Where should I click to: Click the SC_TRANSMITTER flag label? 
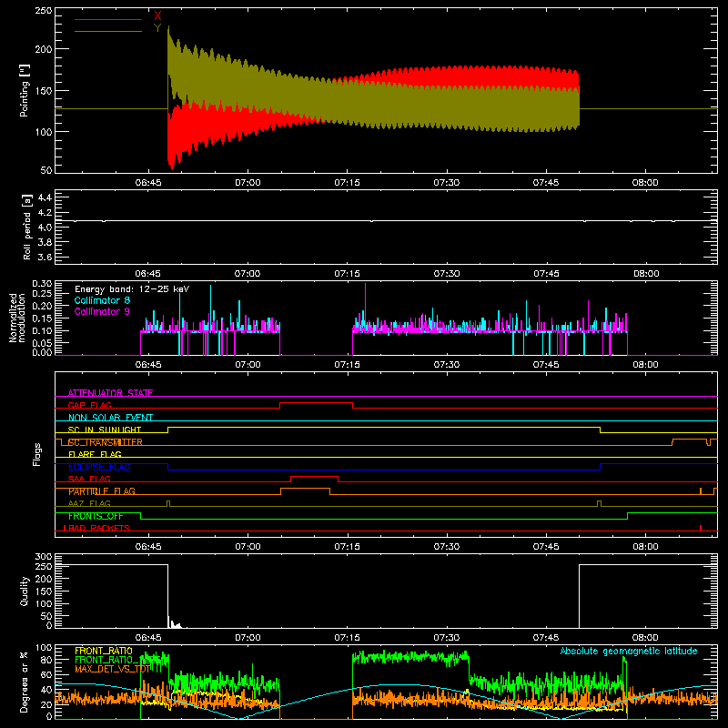(x=105, y=442)
